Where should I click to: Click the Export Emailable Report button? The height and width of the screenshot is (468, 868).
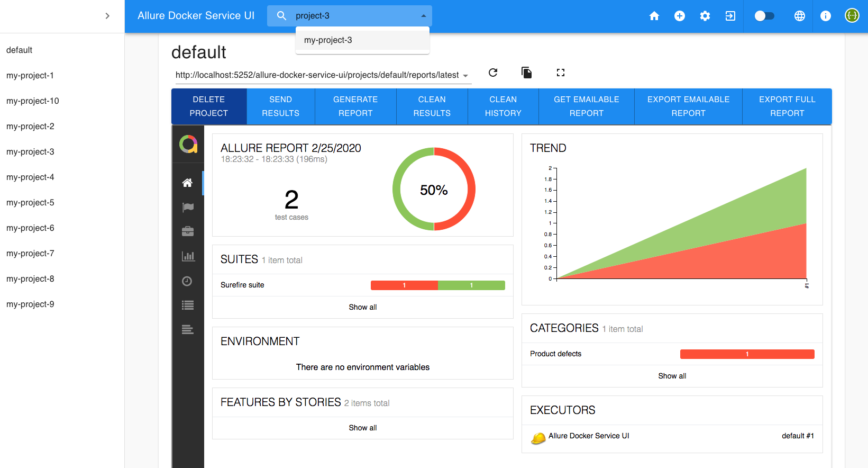coord(689,106)
